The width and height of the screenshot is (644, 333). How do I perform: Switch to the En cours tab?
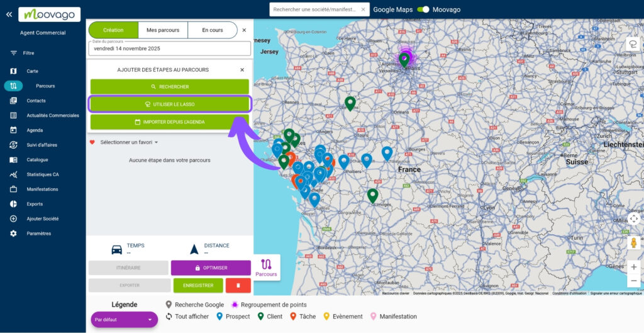(213, 30)
